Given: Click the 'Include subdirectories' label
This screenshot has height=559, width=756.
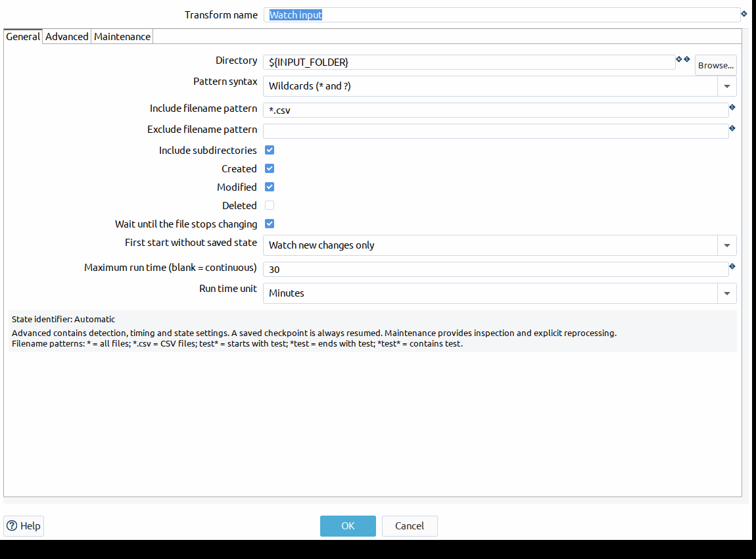Looking at the screenshot, I should coord(208,151).
